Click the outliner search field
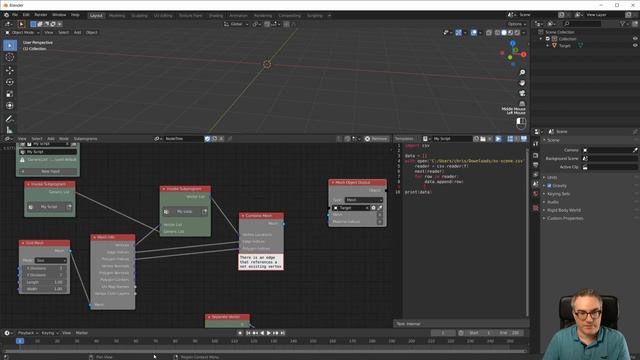This screenshot has height=360, width=640. coord(582,24)
